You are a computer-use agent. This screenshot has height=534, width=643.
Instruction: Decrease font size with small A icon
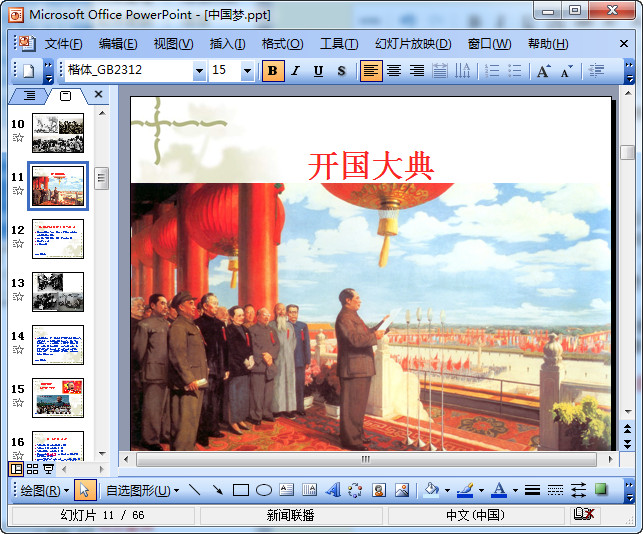tap(566, 71)
